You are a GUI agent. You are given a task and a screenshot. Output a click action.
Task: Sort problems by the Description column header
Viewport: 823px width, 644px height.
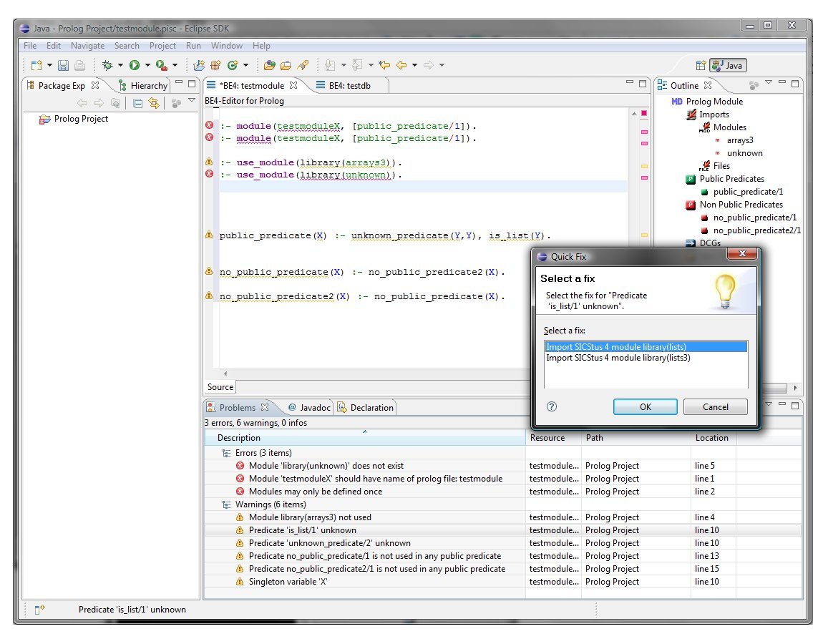[x=239, y=438]
